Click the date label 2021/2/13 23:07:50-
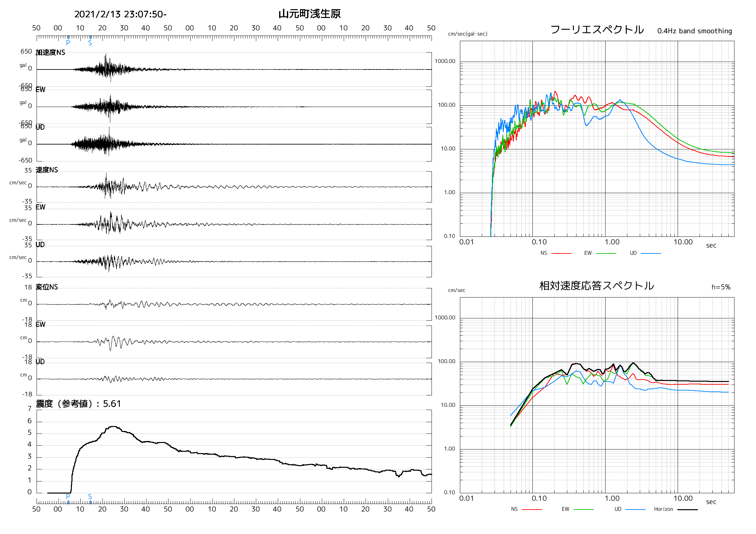 121,14
